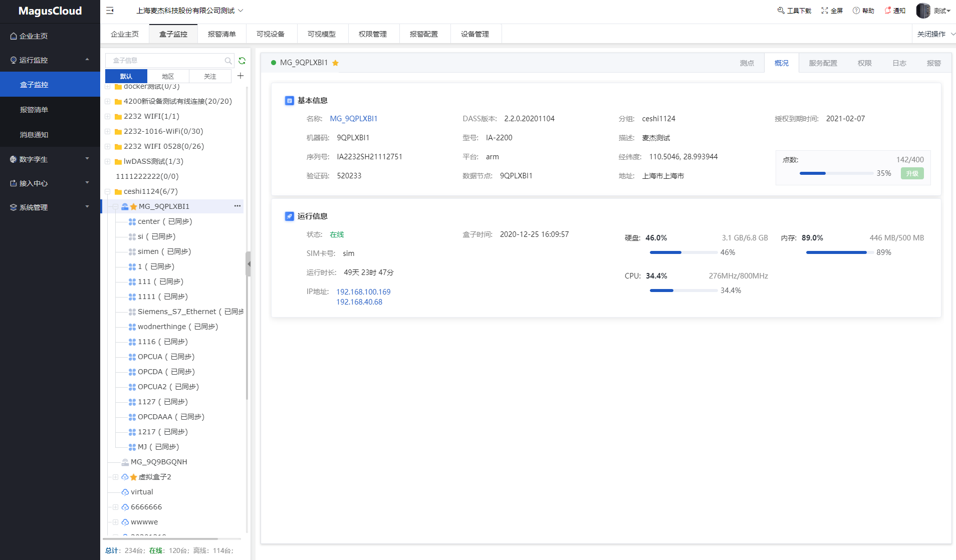Image resolution: width=956 pixels, height=560 pixels.
Task: Click the home icon for 企业主页 in sidebar
Action: coord(14,36)
